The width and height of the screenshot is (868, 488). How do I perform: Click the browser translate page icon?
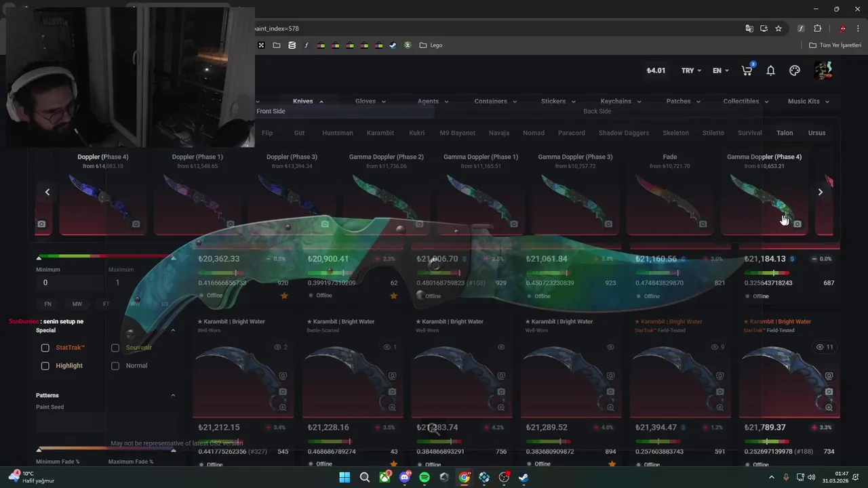[749, 28]
